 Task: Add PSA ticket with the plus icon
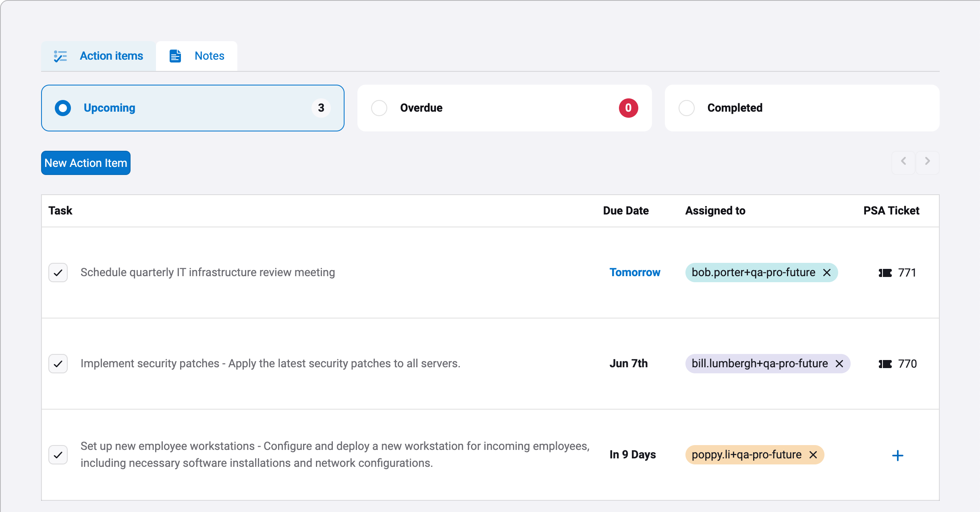point(898,456)
